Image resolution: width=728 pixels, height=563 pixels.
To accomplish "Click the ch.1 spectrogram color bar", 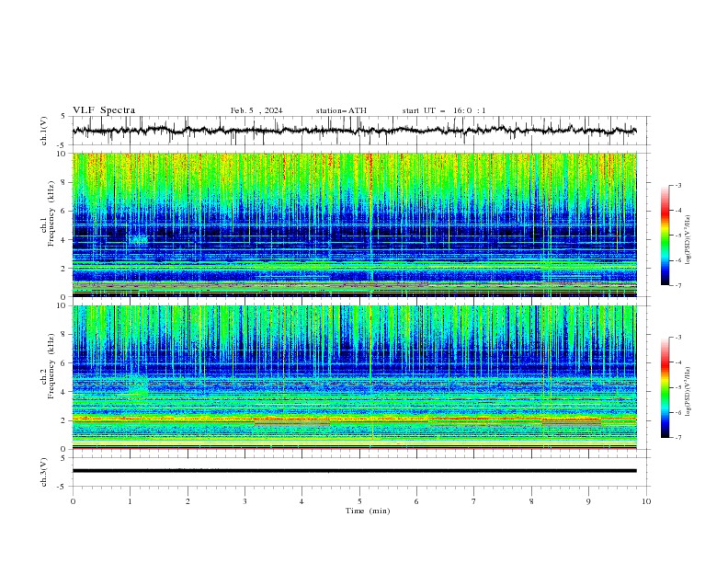I will coord(665,236).
